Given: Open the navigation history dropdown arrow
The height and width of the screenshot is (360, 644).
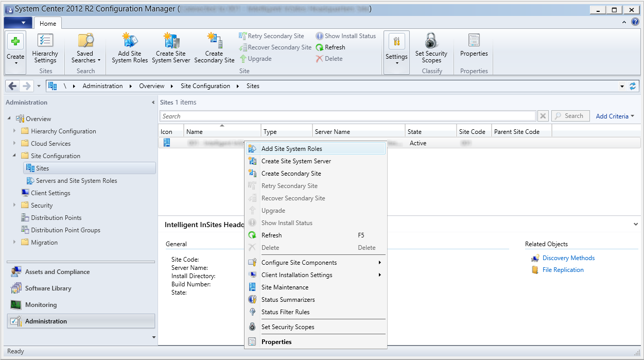Looking at the screenshot, I should 39,86.
